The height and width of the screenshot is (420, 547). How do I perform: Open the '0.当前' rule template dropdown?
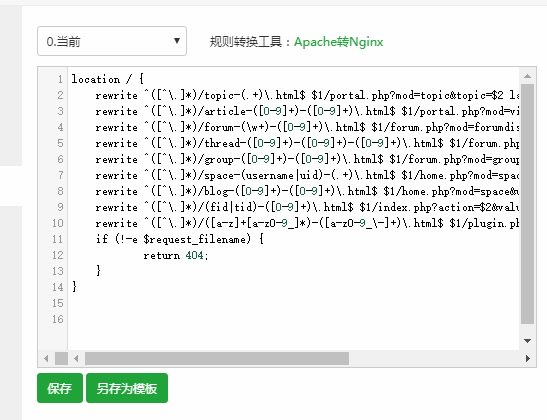pos(112,41)
